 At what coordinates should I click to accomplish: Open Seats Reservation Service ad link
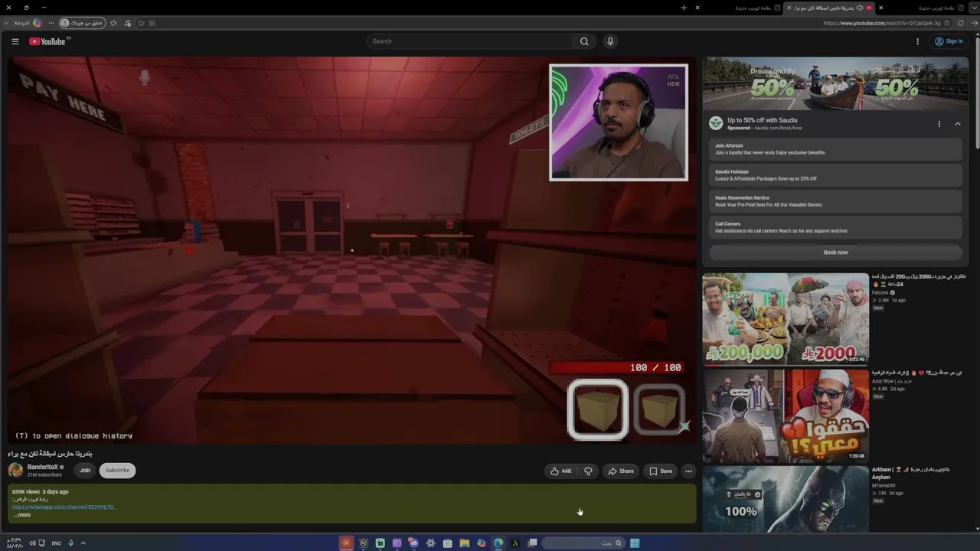point(835,201)
